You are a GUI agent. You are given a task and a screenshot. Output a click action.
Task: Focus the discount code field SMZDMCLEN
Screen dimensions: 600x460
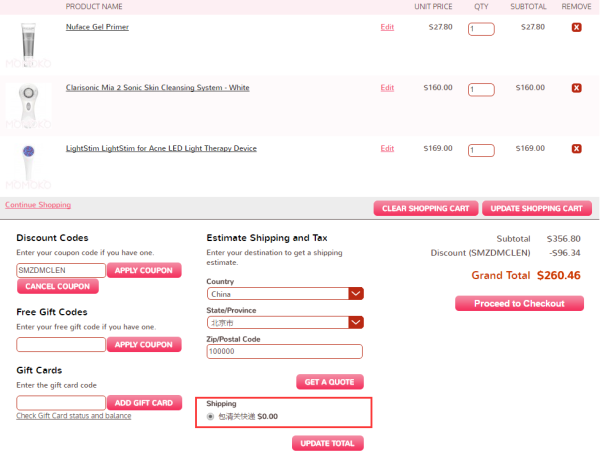click(x=61, y=270)
